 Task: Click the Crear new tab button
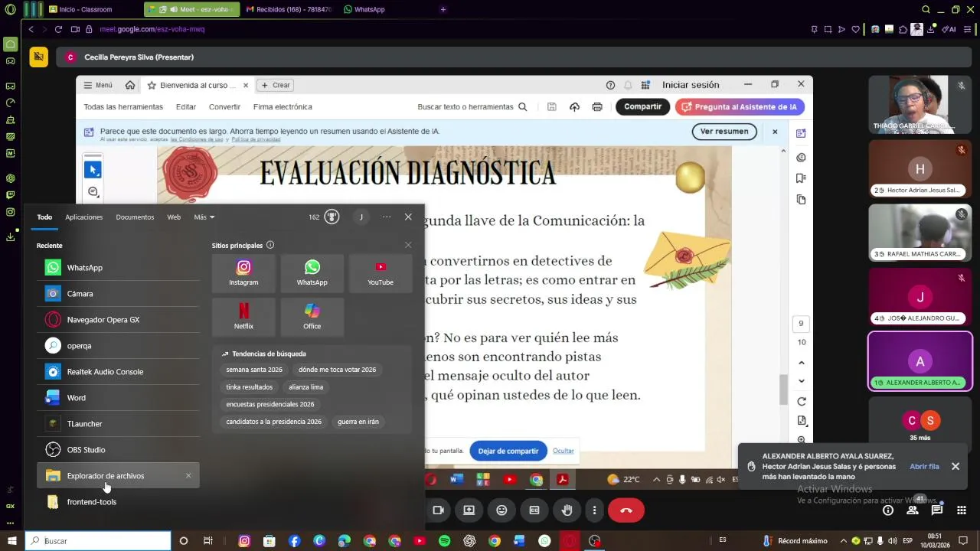click(x=276, y=85)
